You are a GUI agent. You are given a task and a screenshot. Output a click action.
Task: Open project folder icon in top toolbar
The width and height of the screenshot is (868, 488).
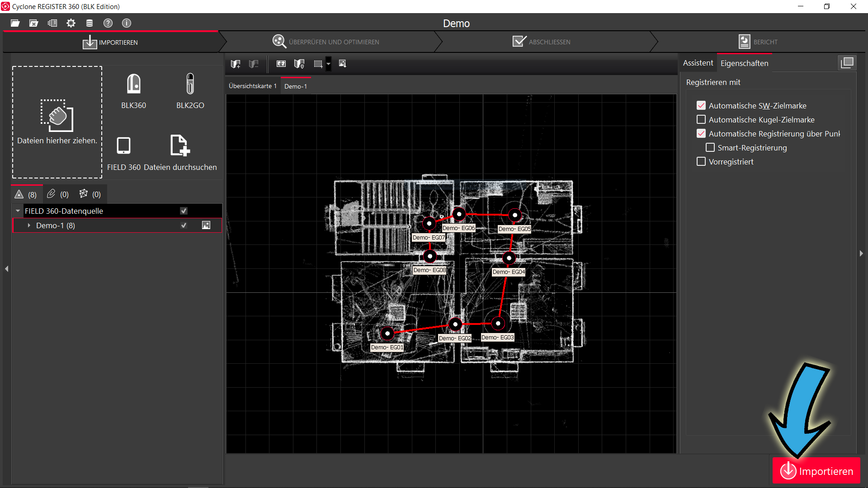tap(15, 23)
